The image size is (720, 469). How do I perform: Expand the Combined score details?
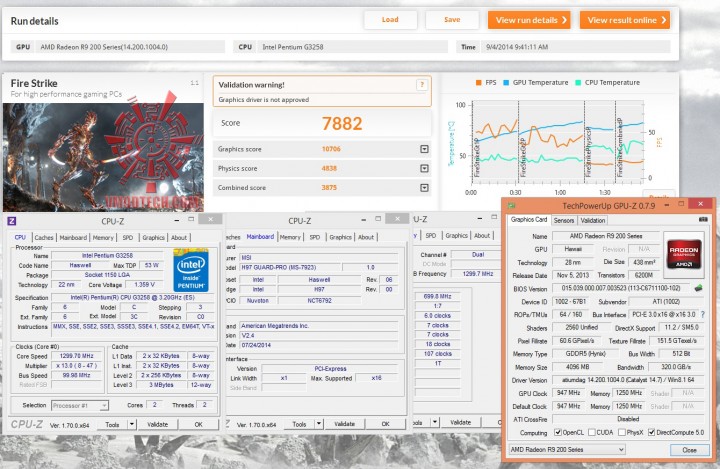pos(424,188)
